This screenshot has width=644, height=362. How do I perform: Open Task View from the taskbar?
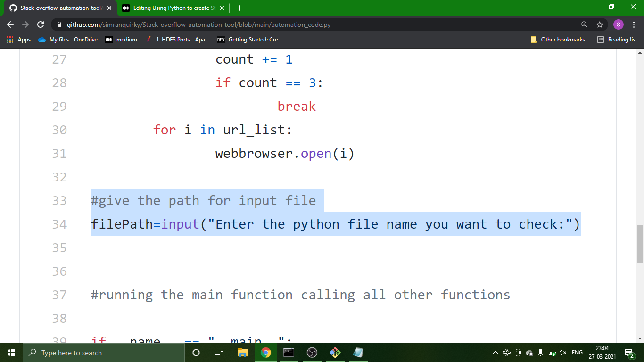click(219, 353)
